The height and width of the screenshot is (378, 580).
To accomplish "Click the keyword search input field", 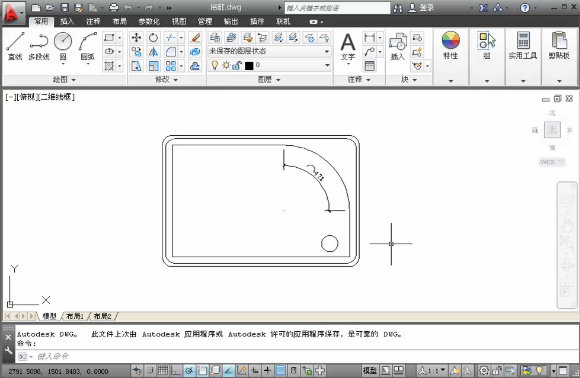I will click(x=337, y=8).
